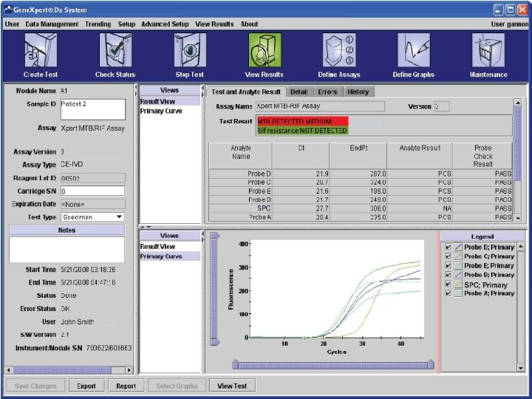Toggle Probe B; Primary checkbox
This screenshot has width=532, height=399.
coord(449,275)
